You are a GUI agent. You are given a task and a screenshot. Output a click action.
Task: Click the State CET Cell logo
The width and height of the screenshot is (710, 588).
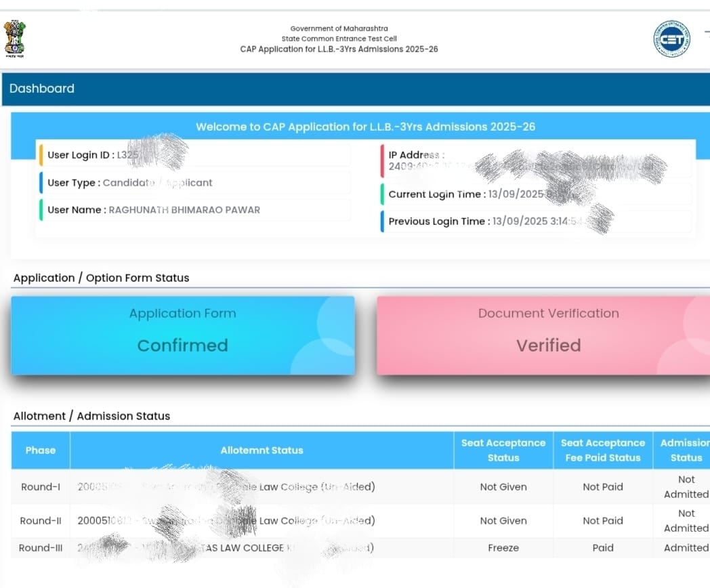point(671,39)
